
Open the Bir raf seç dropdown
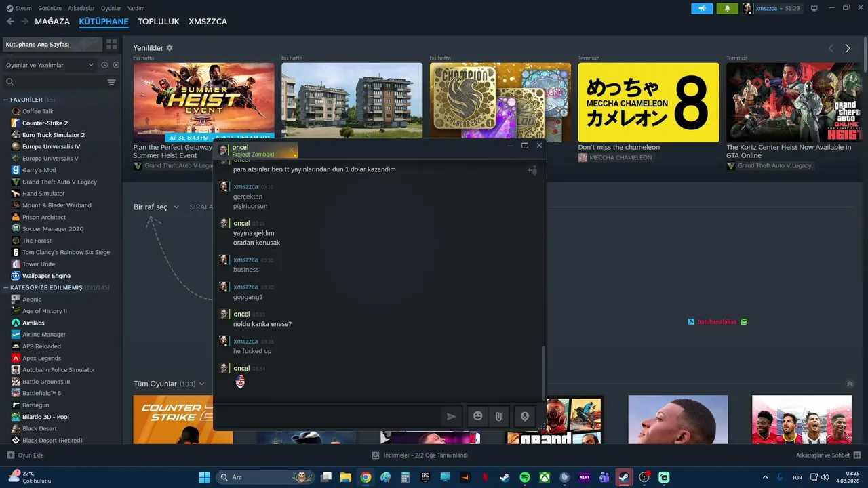tap(157, 207)
